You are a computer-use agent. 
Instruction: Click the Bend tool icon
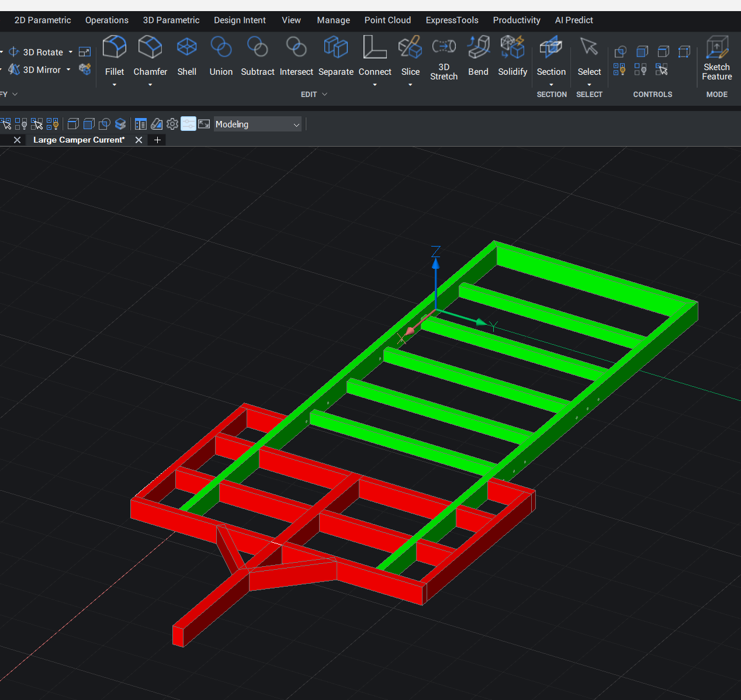tap(478, 47)
